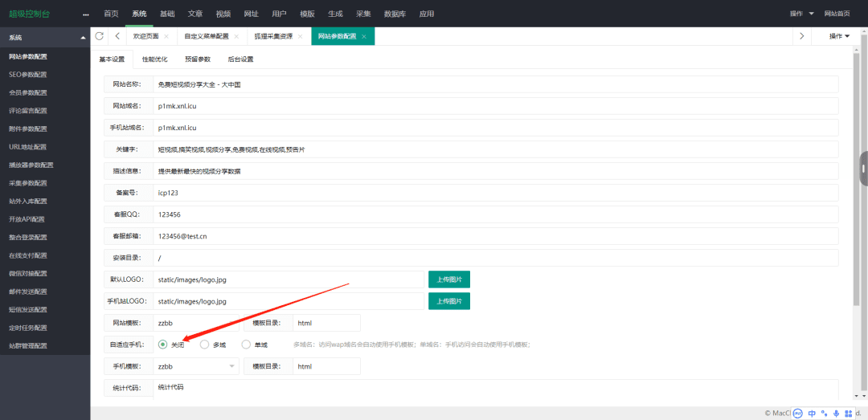Open the 网站首页 link
Screen dimensions: 868x420
pos(837,14)
